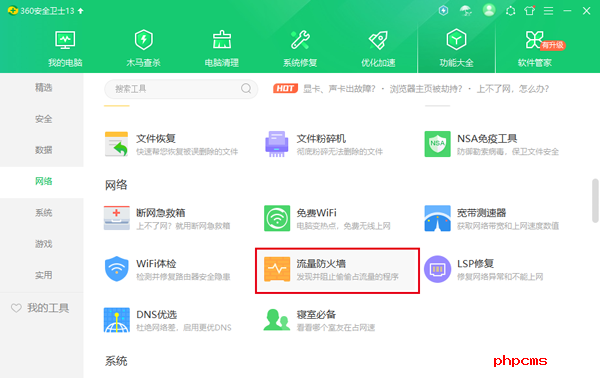The height and width of the screenshot is (378, 600).
Task: Launch 文件恢复 tool icon
Action: (117, 144)
